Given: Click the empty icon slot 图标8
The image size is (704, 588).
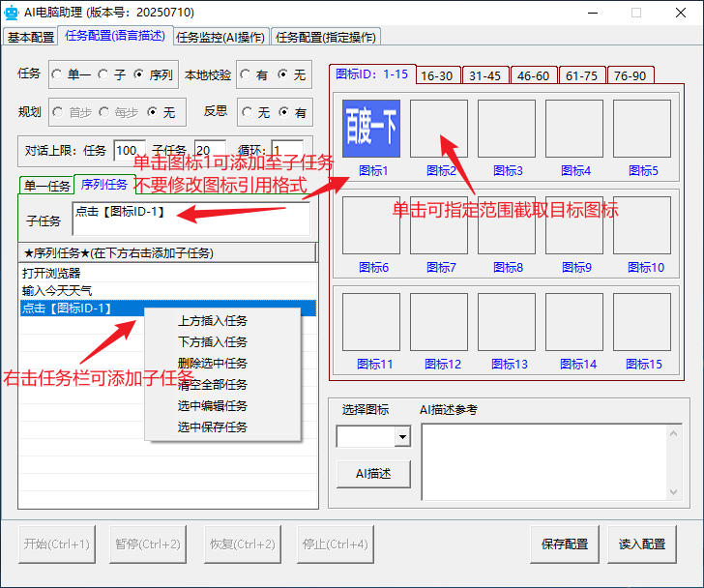Looking at the screenshot, I should [x=507, y=225].
